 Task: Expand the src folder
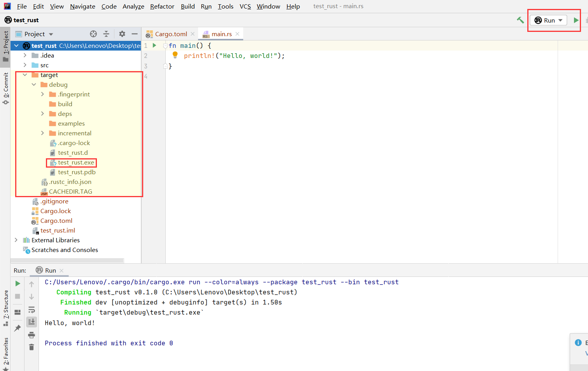[25, 65]
